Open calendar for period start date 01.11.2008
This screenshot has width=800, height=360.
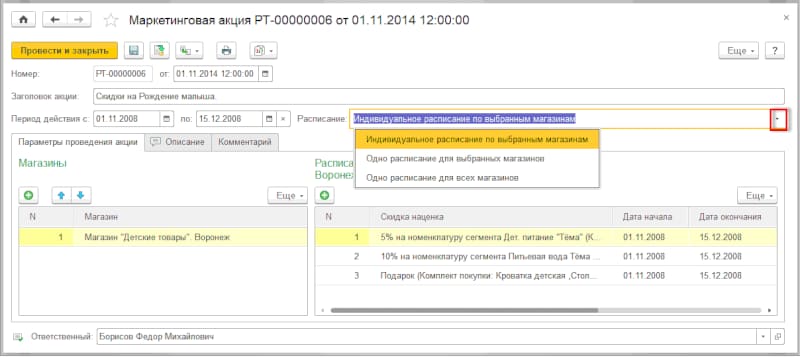point(166,119)
